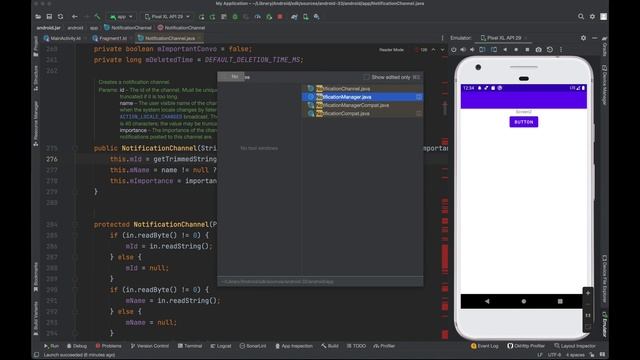The image size is (640, 360).
Task: Click the UTF-8 encoding status entry
Action: pos(554,355)
